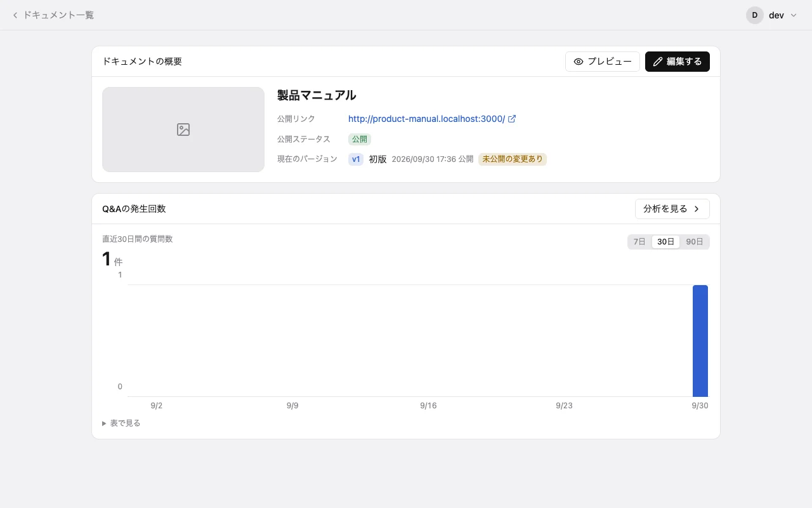The height and width of the screenshot is (508, 812).
Task: Click the 2026/09/30 17:36 公開 timestamp
Action: (x=433, y=159)
